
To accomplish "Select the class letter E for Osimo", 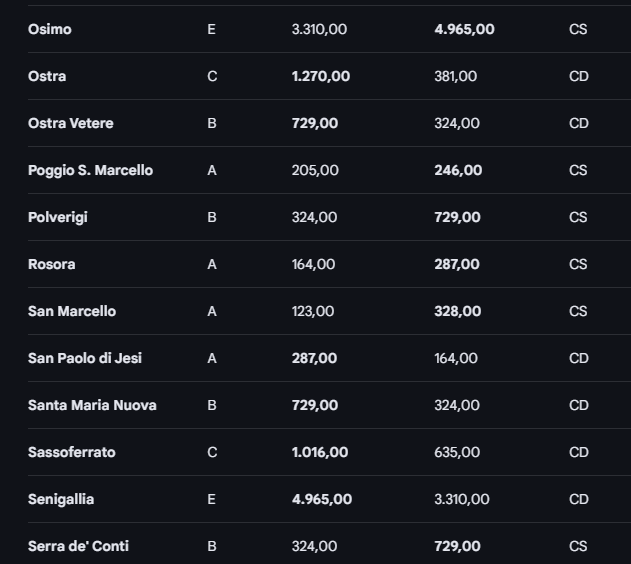I will click(x=211, y=29).
